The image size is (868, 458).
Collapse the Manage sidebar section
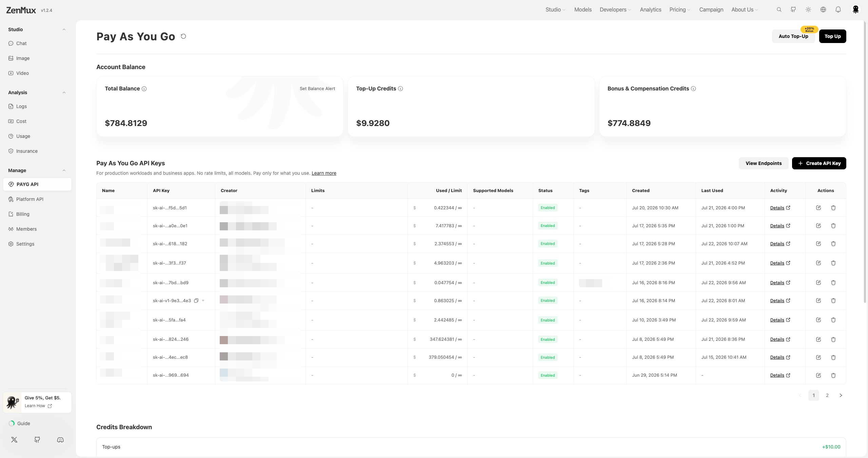pyautogui.click(x=64, y=170)
